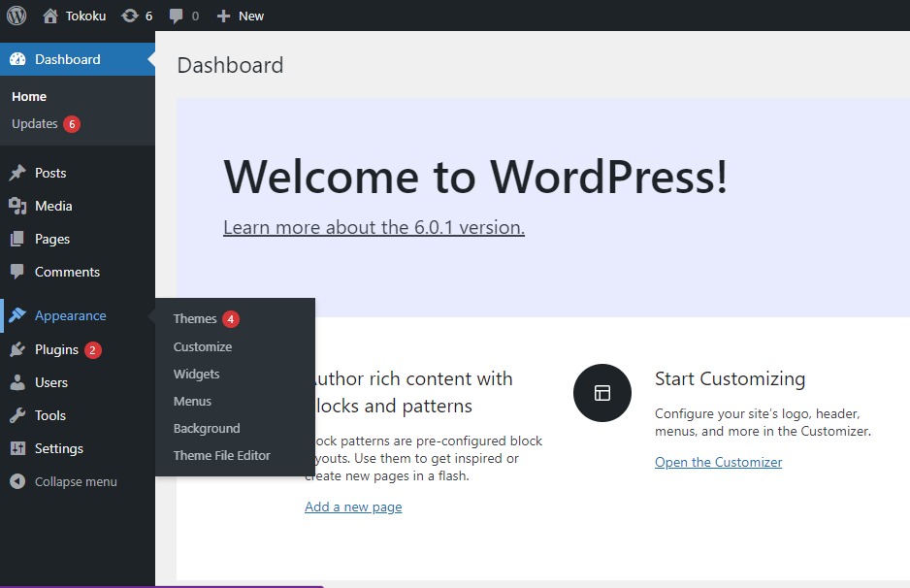The width and height of the screenshot is (910, 588).
Task: Open the New content menu
Action: 241,16
